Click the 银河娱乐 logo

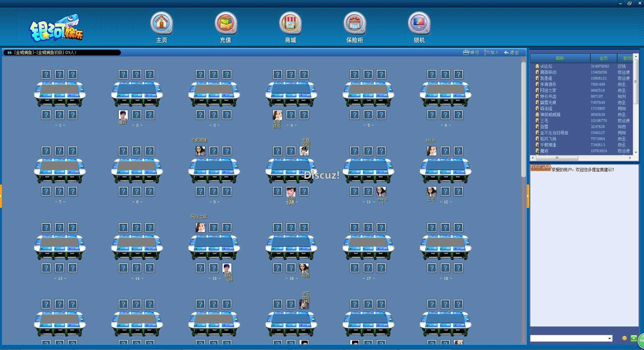[56, 29]
